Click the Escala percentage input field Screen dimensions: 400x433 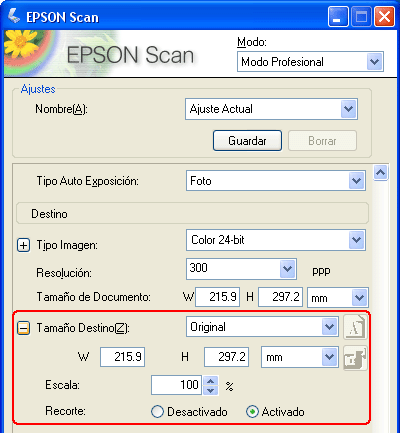coord(176,385)
